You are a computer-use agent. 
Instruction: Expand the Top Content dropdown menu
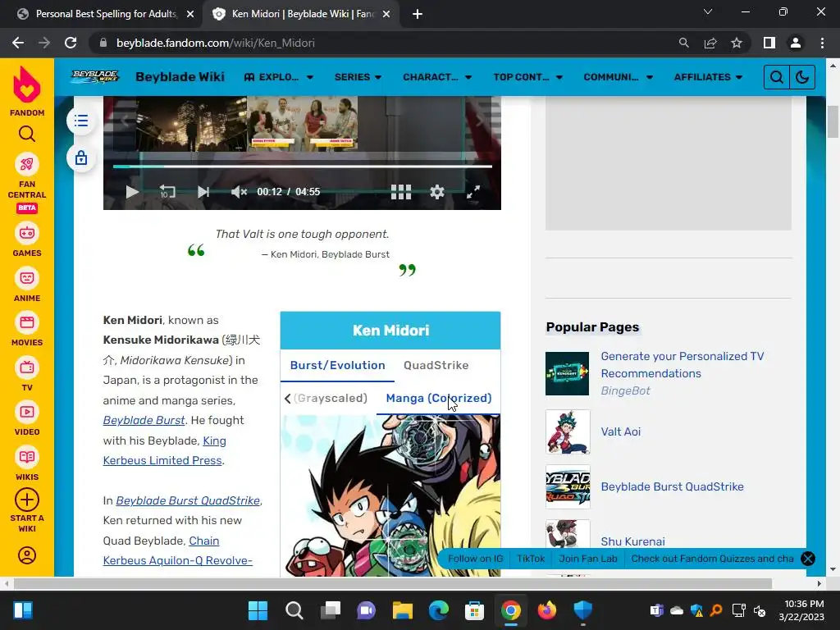pyautogui.click(x=527, y=77)
